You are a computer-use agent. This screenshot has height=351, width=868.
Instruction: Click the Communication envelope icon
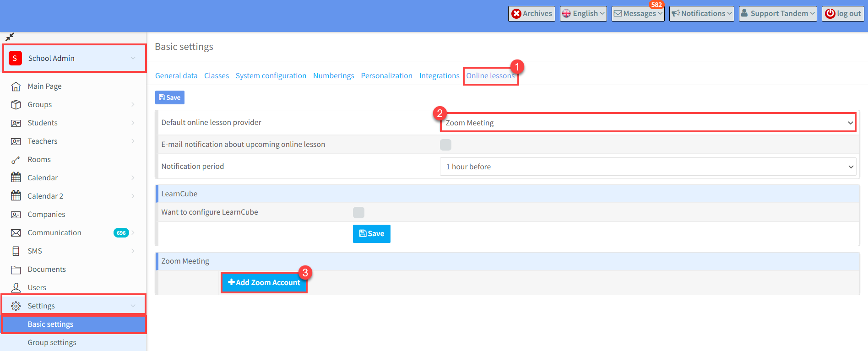coord(16,233)
